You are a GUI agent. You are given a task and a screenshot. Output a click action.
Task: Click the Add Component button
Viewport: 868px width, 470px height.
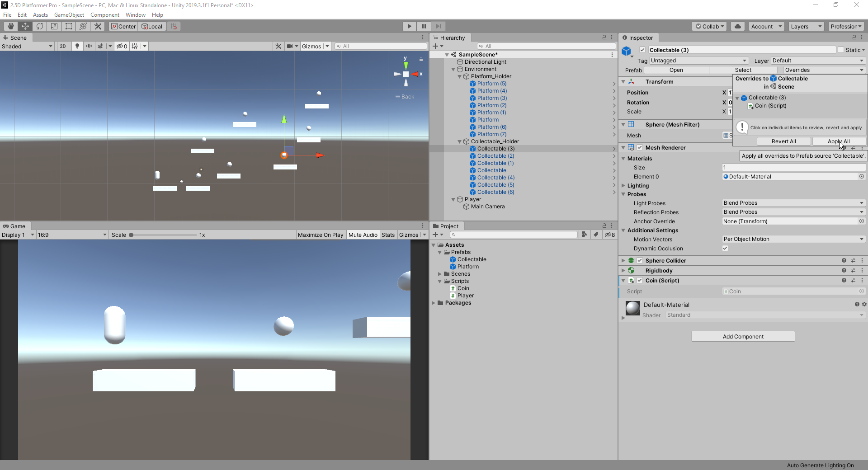[743, 336]
